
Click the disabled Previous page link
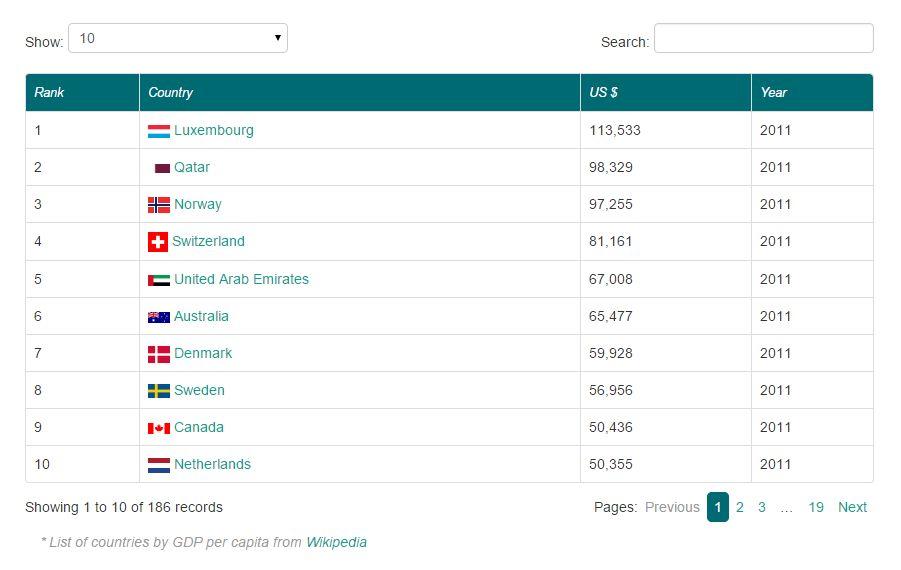coord(672,507)
